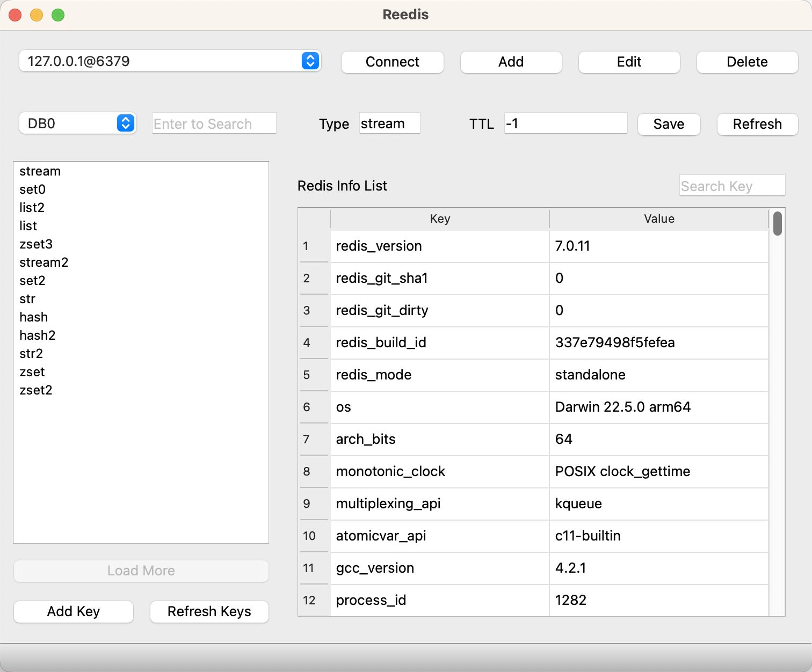Image resolution: width=812 pixels, height=672 pixels.
Task: Click the redis_mode cell
Action: (x=440, y=375)
